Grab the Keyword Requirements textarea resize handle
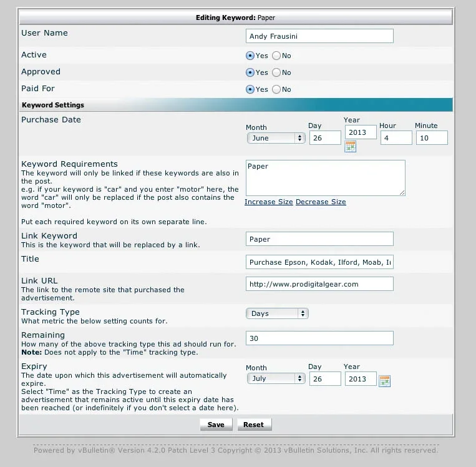This screenshot has height=467, width=476. [402, 193]
